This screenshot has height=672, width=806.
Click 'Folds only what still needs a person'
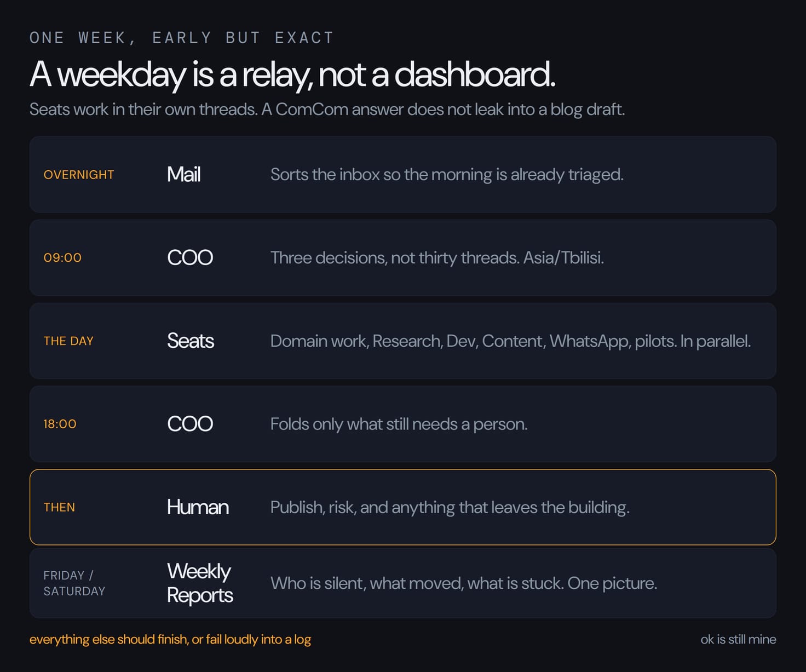399,424
